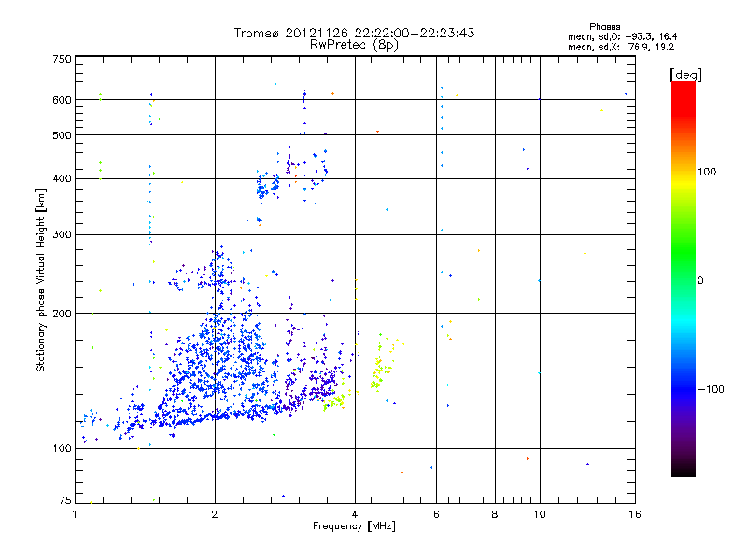This screenshot has width=747, height=560.
Task: Click the '400' y-axis tick label
Action: [x=62, y=179]
